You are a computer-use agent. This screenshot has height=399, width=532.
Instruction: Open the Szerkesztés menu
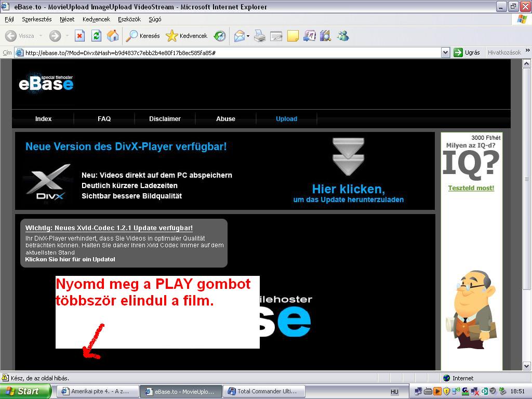pos(37,19)
